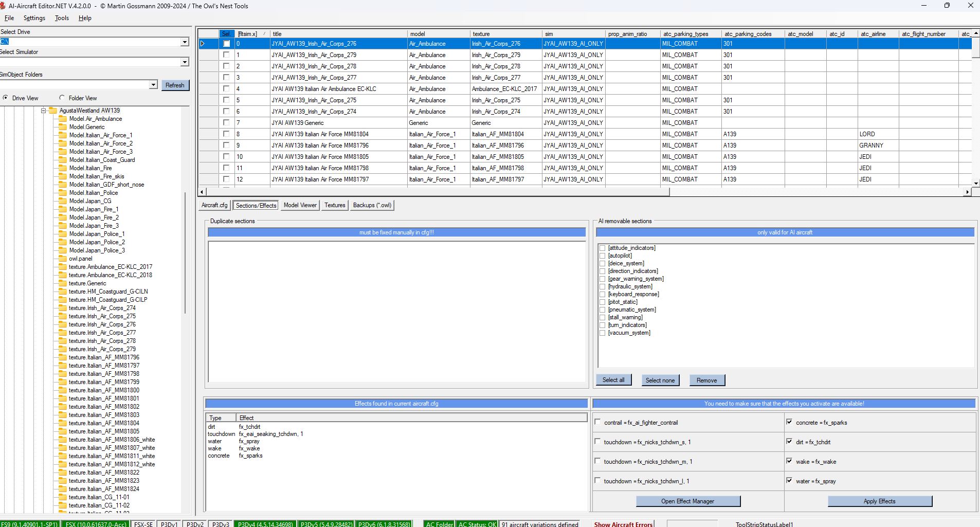Click the Sel. column header

coord(226,34)
